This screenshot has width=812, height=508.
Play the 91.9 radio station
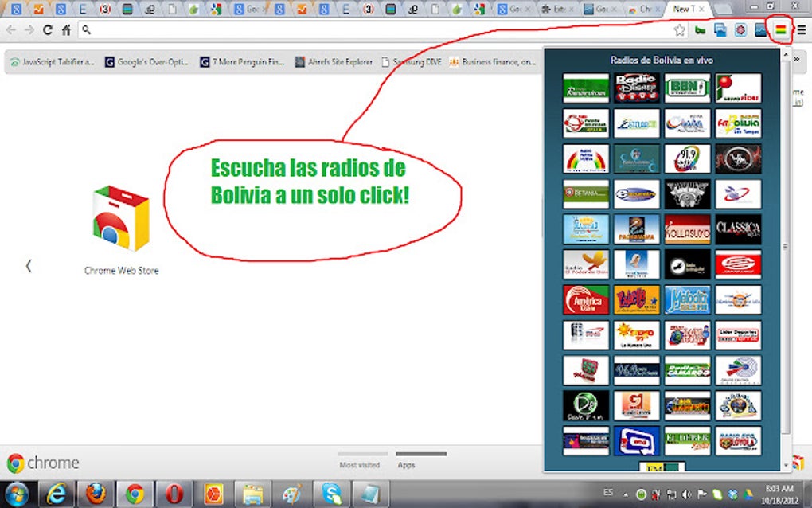pyautogui.click(x=687, y=158)
